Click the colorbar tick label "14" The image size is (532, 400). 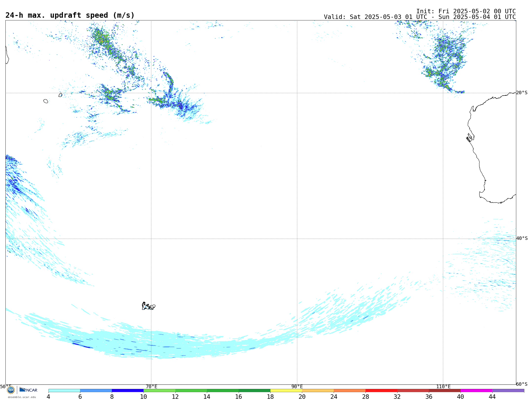(x=207, y=397)
